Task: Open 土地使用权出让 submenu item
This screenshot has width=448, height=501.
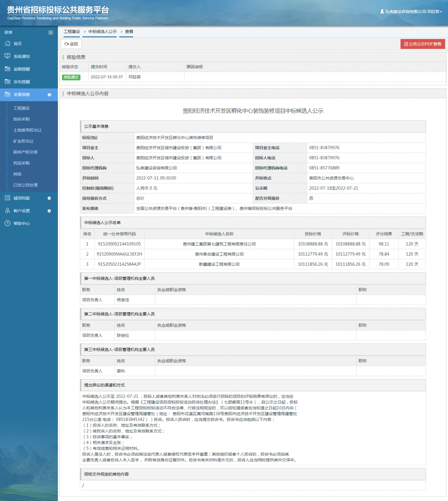Action: click(x=28, y=130)
